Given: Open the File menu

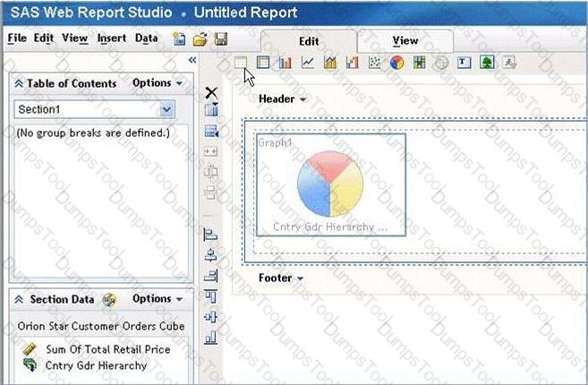Looking at the screenshot, I should coord(17,38).
